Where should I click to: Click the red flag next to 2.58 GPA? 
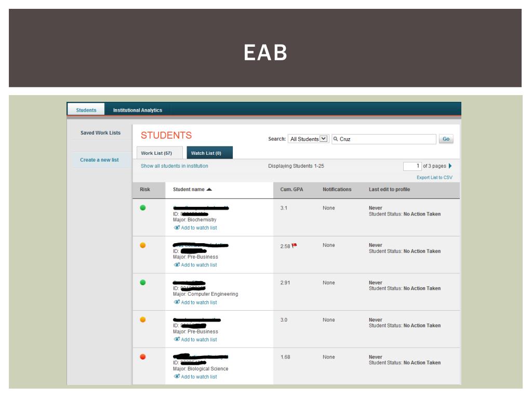click(x=294, y=245)
